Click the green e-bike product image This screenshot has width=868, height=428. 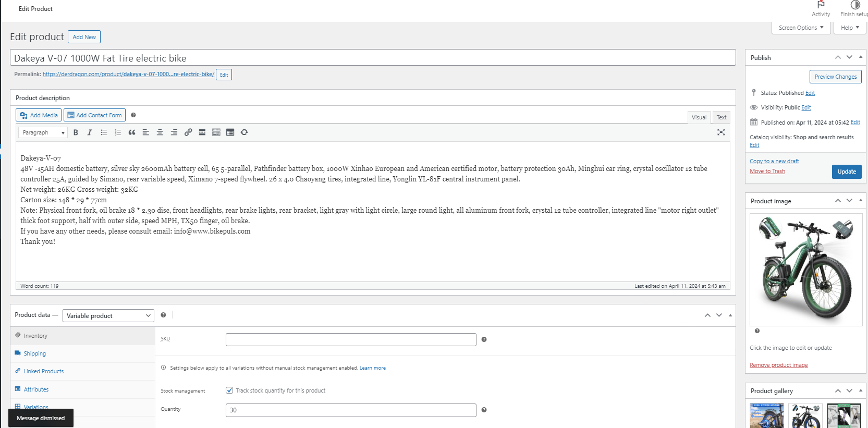(x=805, y=270)
